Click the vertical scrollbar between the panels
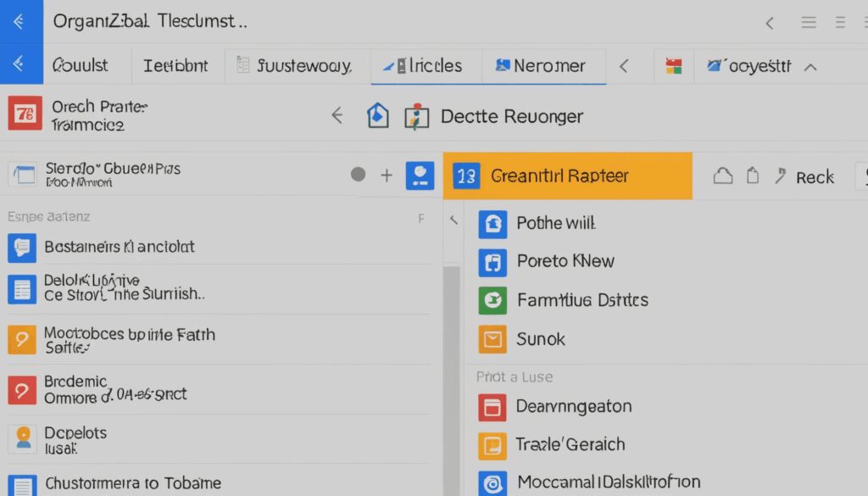 click(452, 373)
